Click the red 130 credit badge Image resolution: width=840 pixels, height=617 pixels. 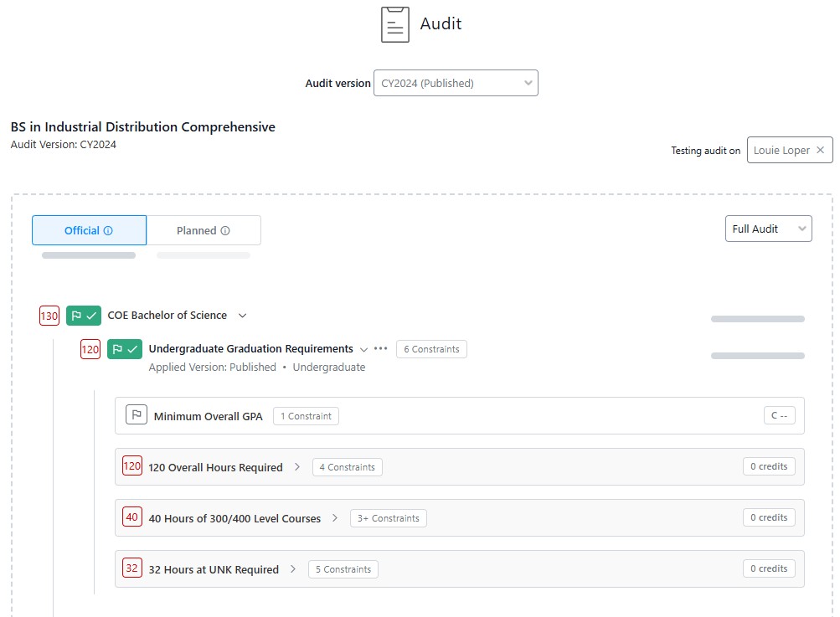coord(49,316)
